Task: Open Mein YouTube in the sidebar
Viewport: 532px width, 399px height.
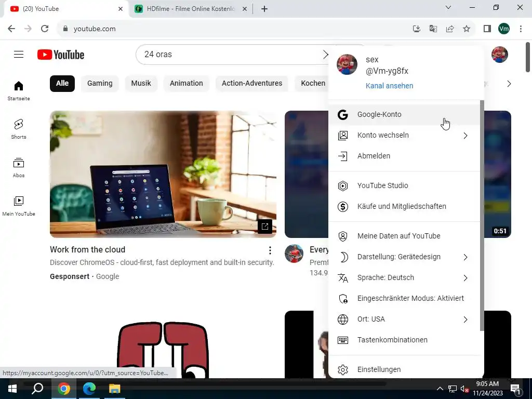Action: pos(19,206)
